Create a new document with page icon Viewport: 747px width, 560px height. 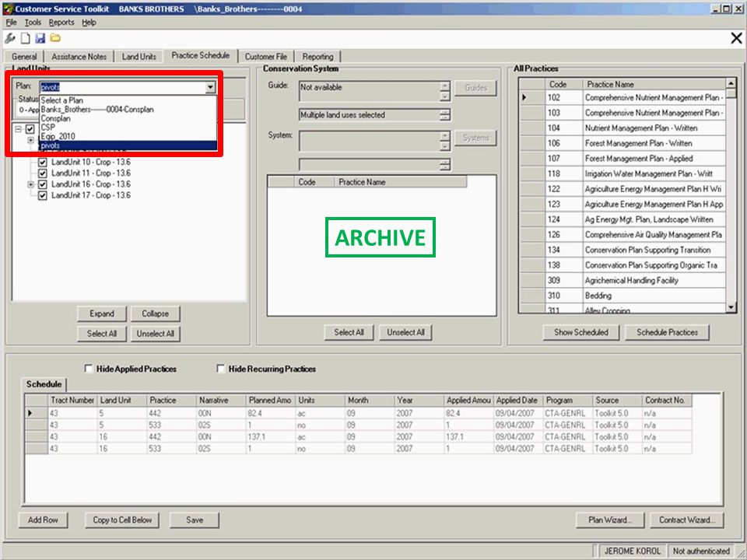(x=25, y=38)
